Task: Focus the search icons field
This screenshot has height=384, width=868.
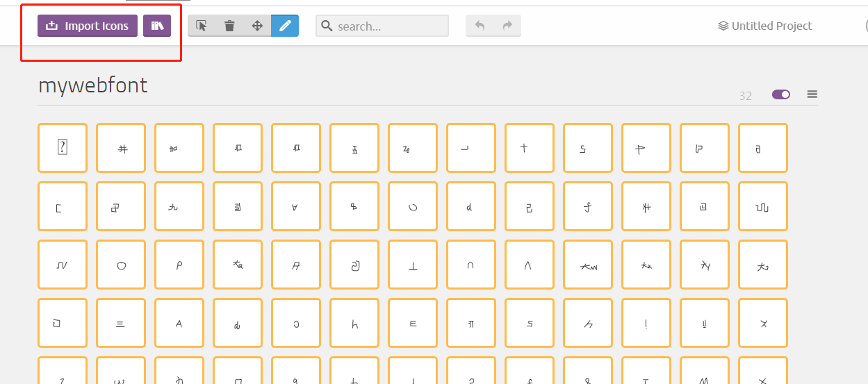Action: 382,26
